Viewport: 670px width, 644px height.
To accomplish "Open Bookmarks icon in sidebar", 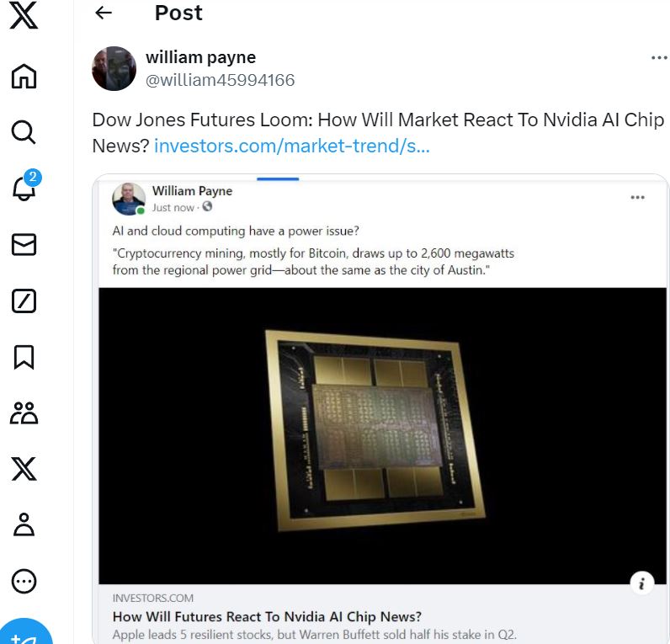I will pos(24,357).
